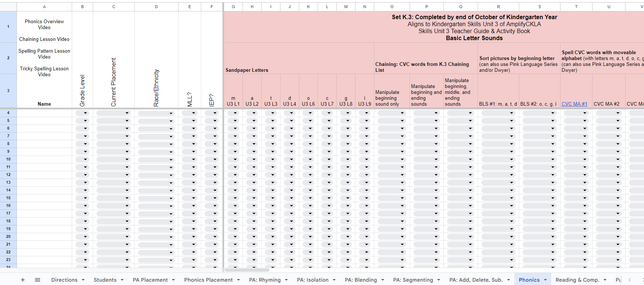Click the PA Placement tab arrow
The image size is (644, 285).
point(173,280)
